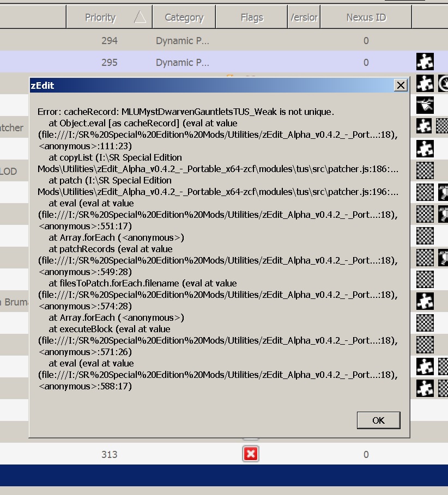Click the Flags column header
448x495 pixels.
(x=251, y=17)
